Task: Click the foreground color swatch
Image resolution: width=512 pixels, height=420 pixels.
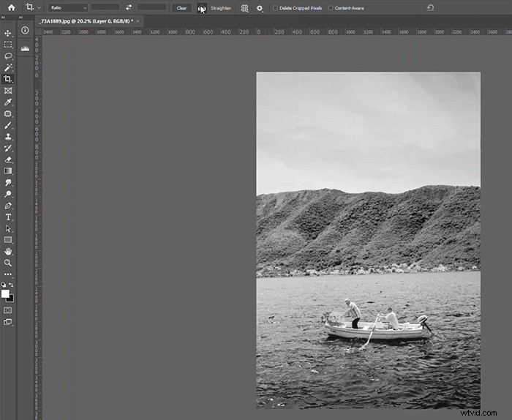Action: tap(5, 294)
